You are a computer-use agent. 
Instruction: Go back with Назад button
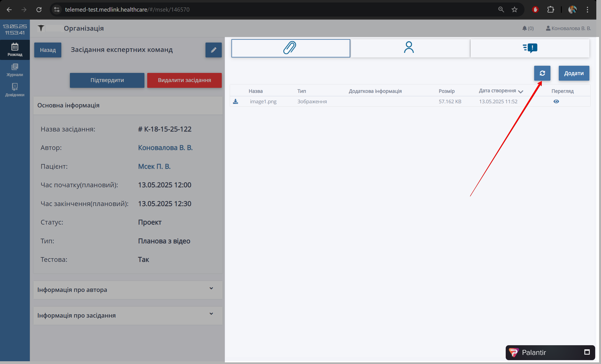(x=48, y=50)
